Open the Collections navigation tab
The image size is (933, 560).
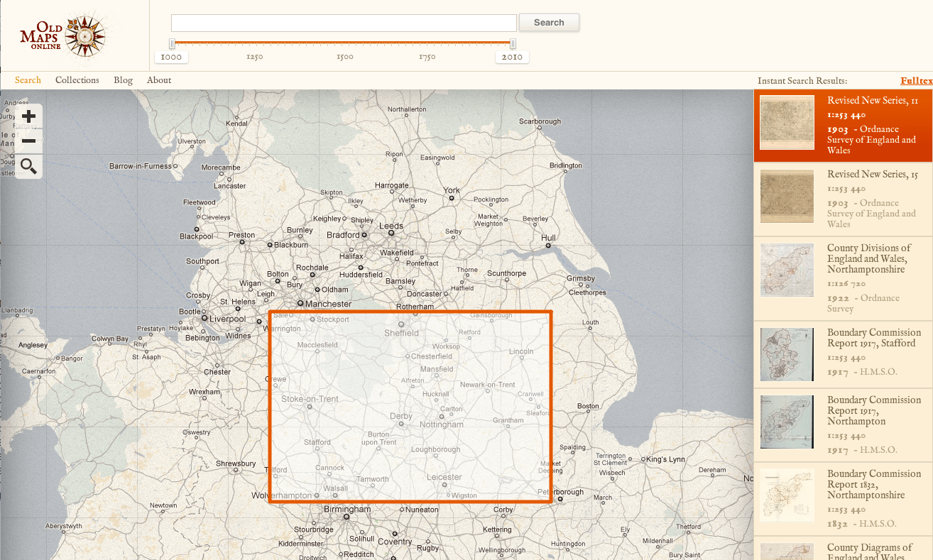(x=77, y=80)
